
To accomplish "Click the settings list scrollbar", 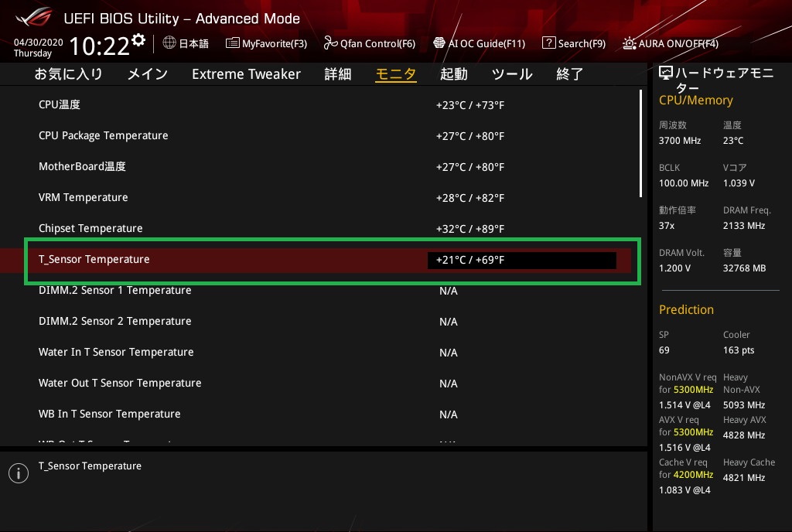I will coord(640,143).
